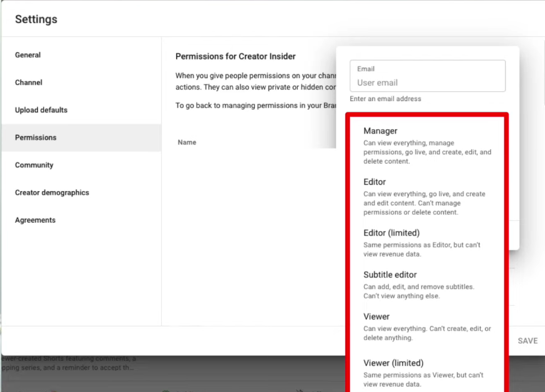Open the General settings section
Viewport: 545px width, 392px height.
click(x=28, y=55)
